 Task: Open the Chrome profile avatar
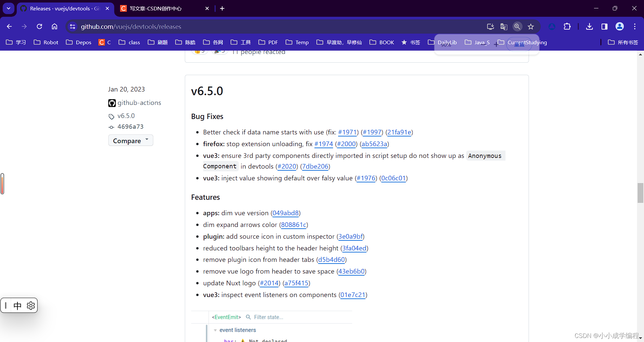point(620,26)
